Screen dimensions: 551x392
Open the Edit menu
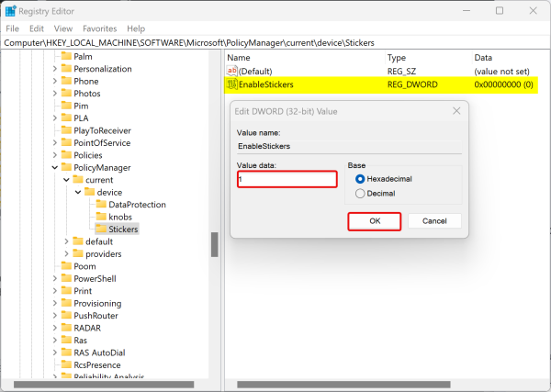point(38,28)
